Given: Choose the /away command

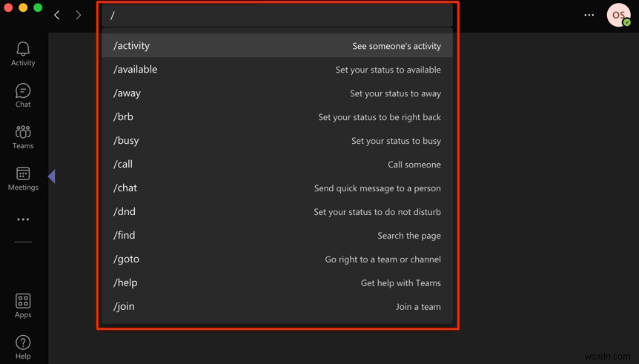Looking at the screenshot, I should pyautogui.click(x=277, y=93).
